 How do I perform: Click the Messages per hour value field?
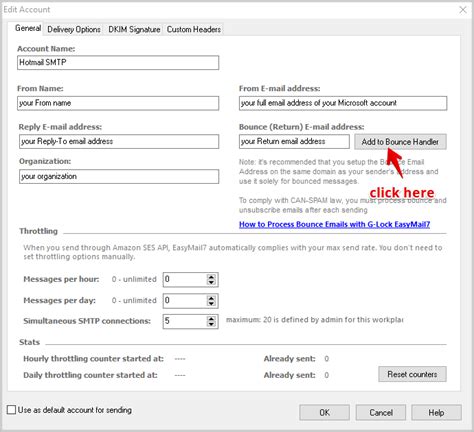(184, 280)
